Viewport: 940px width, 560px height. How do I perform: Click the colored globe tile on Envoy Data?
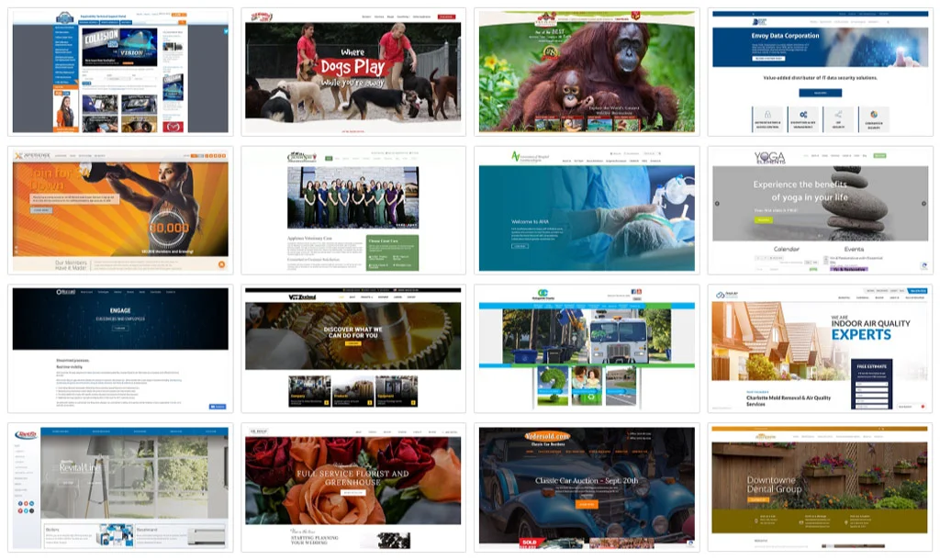click(x=874, y=119)
